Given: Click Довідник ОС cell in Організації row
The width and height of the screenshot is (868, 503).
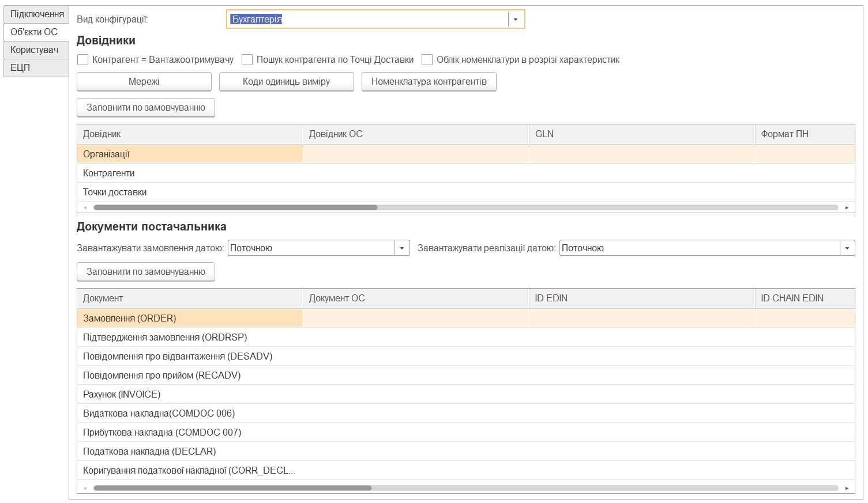Looking at the screenshot, I should [416, 154].
